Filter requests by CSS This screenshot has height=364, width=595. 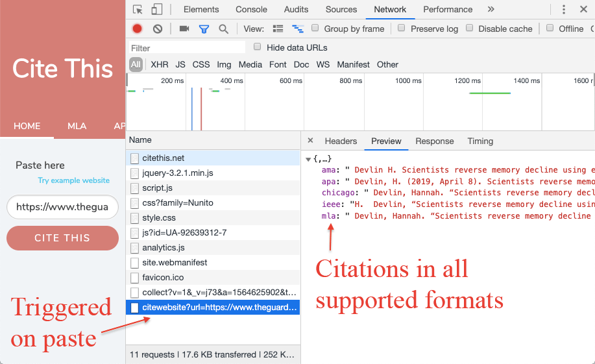coord(201,64)
